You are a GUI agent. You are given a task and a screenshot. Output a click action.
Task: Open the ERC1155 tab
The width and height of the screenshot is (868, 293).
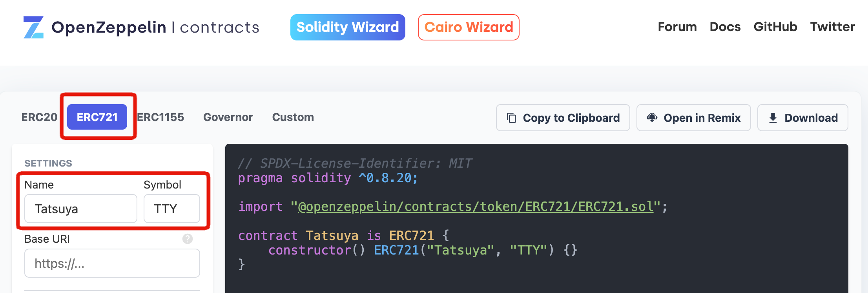pos(160,117)
